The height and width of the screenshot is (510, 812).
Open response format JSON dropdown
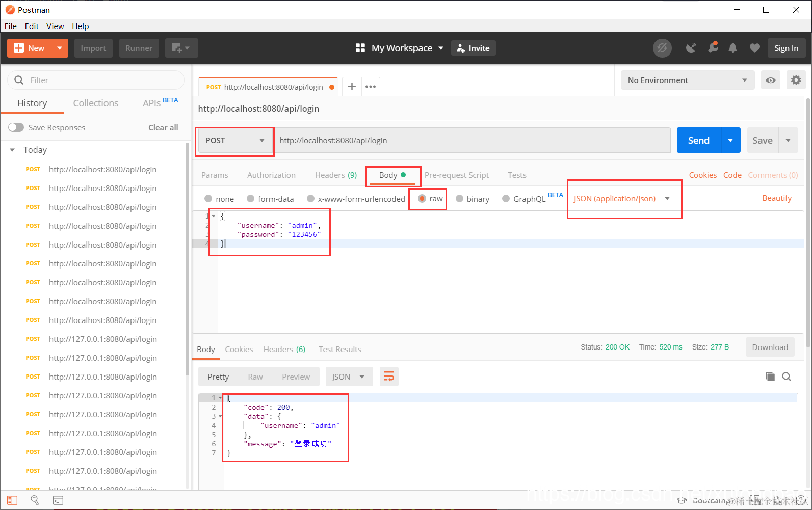349,377
